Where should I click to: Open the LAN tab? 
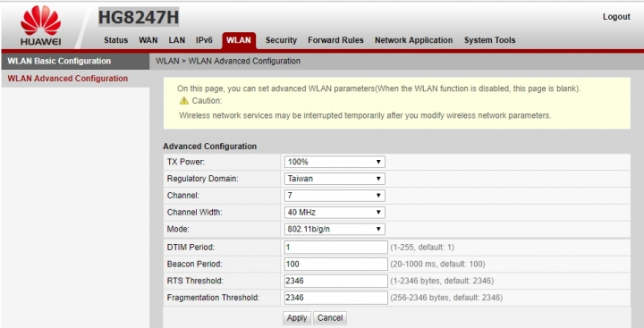(x=176, y=40)
